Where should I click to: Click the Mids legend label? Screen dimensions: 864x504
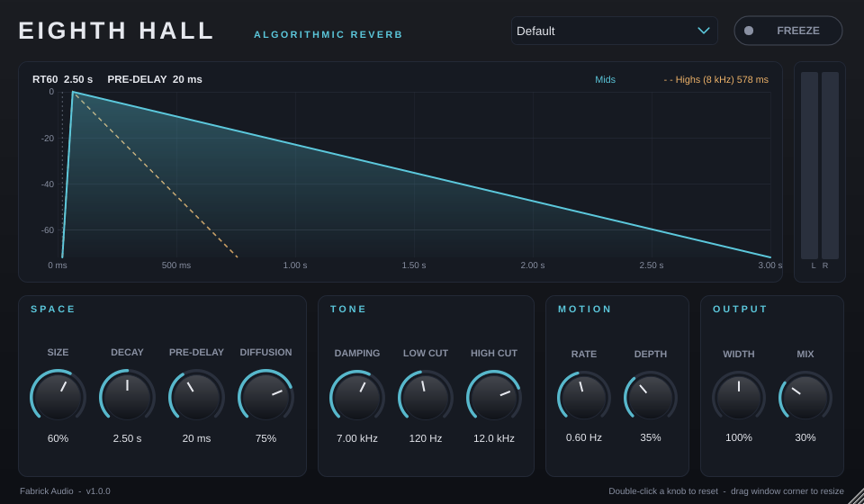point(605,79)
